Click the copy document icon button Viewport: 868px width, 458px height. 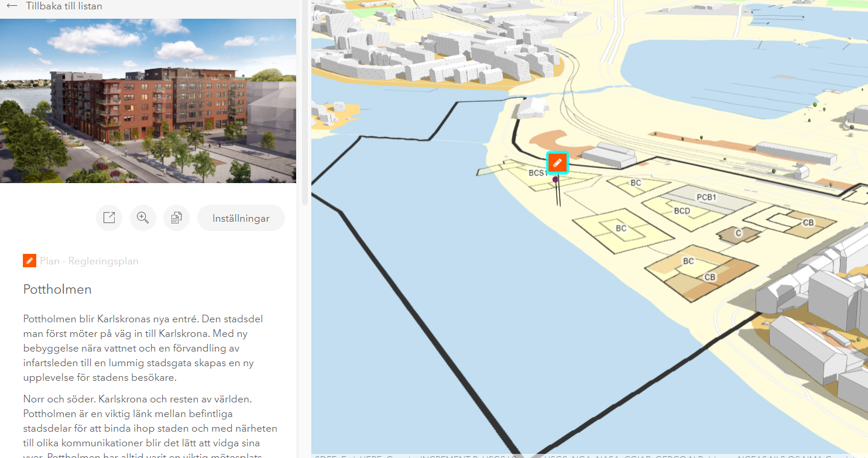[x=176, y=218]
